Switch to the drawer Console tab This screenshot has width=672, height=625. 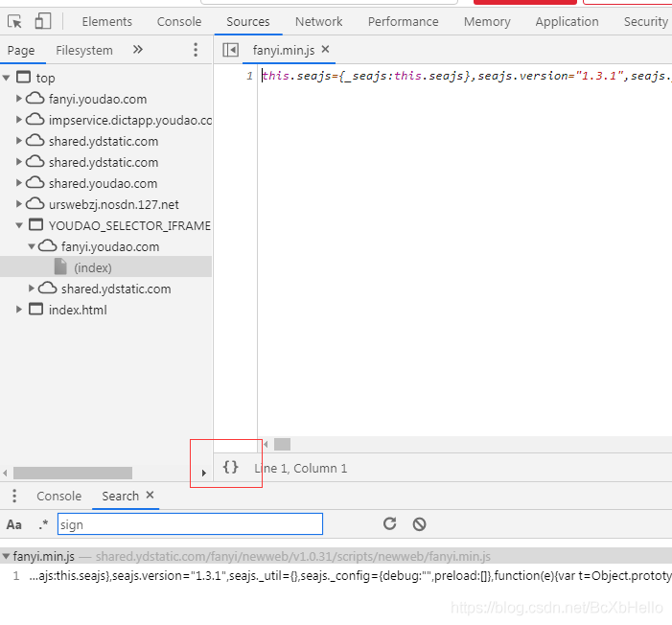58,496
